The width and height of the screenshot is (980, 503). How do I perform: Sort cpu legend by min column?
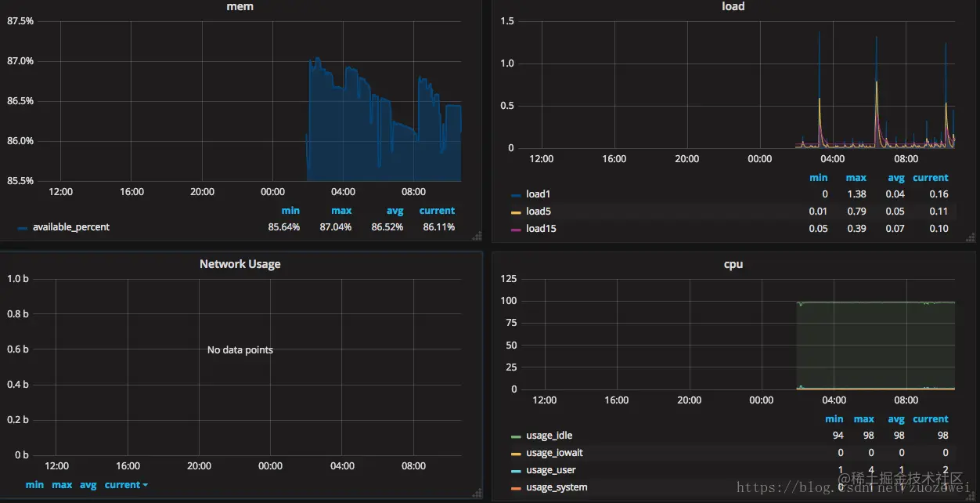[834, 419]
